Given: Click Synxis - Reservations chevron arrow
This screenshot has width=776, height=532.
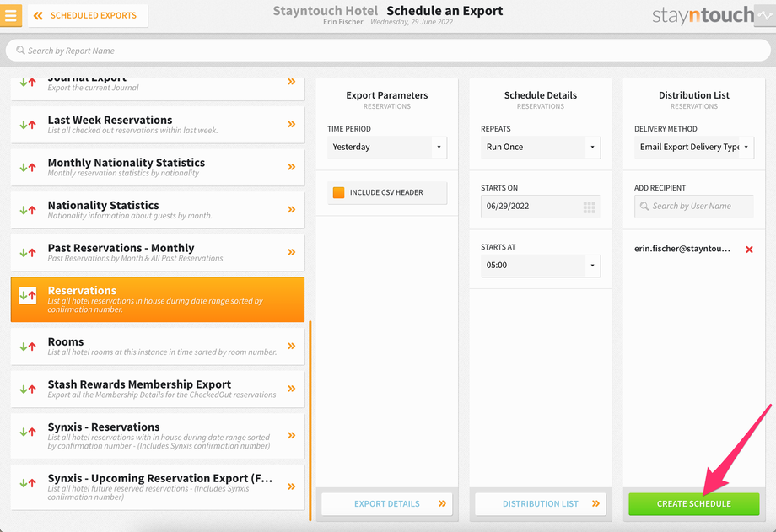Looking at the screenshot, I should [x=292, y=436].
